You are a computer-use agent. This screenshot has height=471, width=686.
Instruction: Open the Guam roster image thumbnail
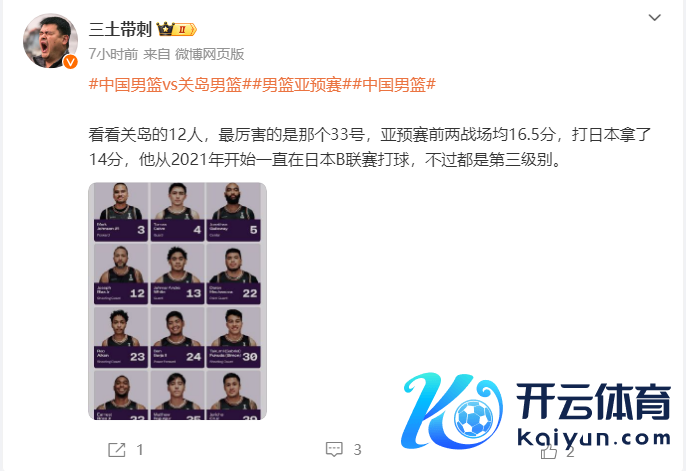tap(177, 301)
